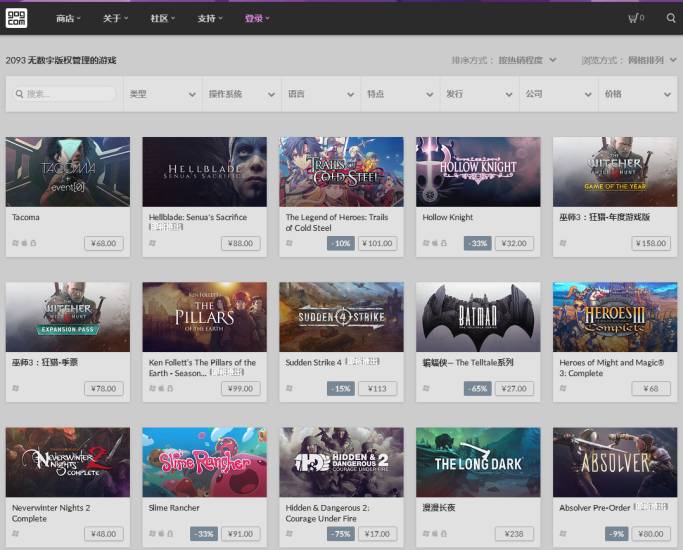Change sort order from 按热销程度
The width and height of the screenshot is (683, 550).
(x=527, y=60)
